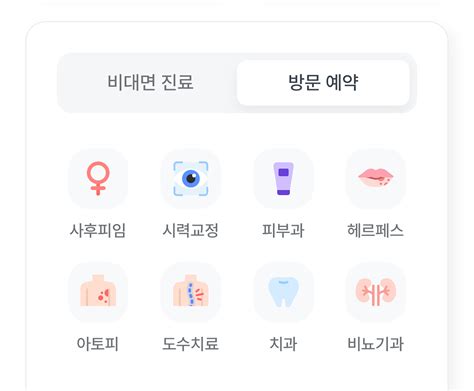
Task: Click the 아토피 text label
Action: point(98,344)
